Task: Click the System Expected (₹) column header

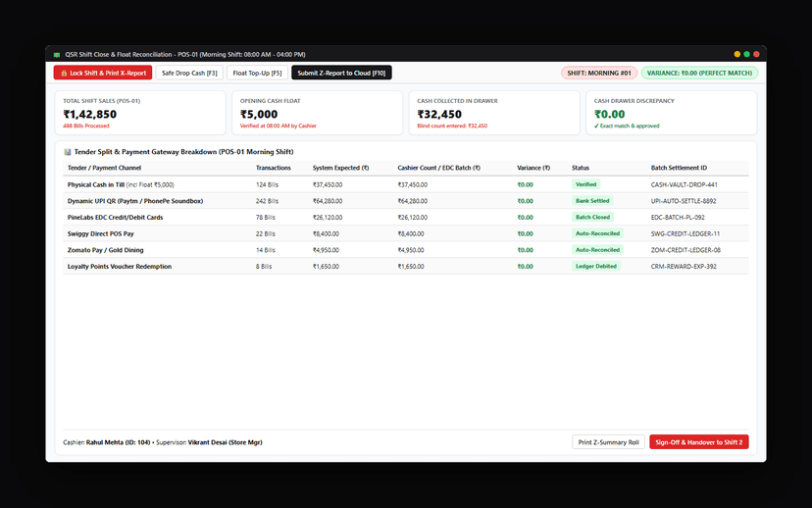Action: (340, 168)
